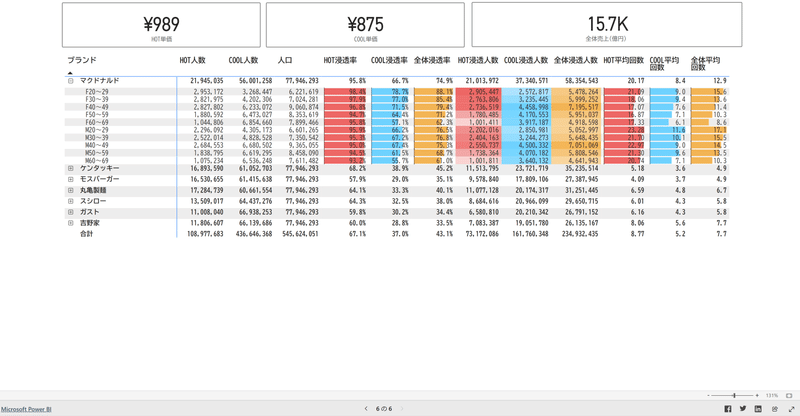Viewport: 800px width, 416px height.
Task: Fit report to page icon
Action: (x=789, y=396)
